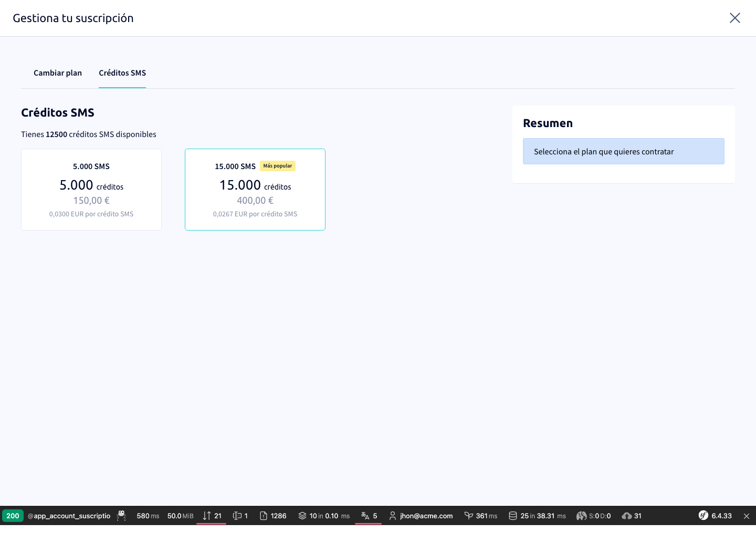
Task: Click the 6.4.33 Symfony version text
Action: coord(721,516)
